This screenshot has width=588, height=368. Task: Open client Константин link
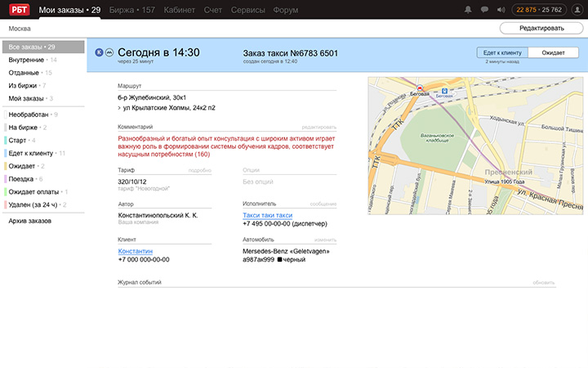pyautogui.click(x=136, y=251)
